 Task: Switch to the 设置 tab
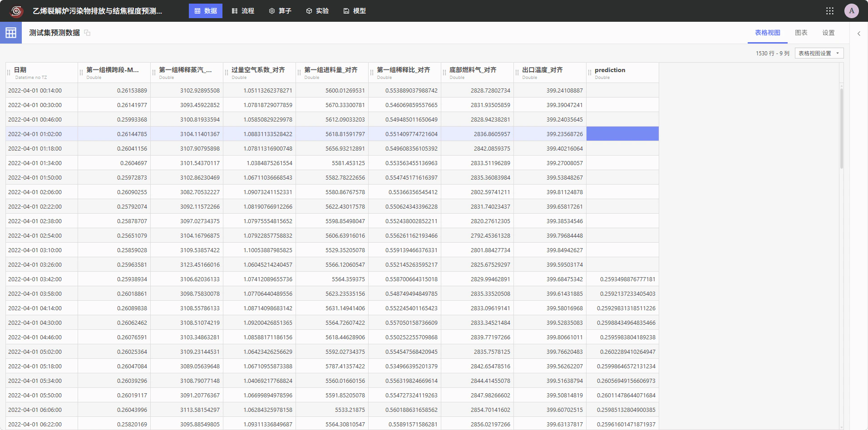(829, 33)
